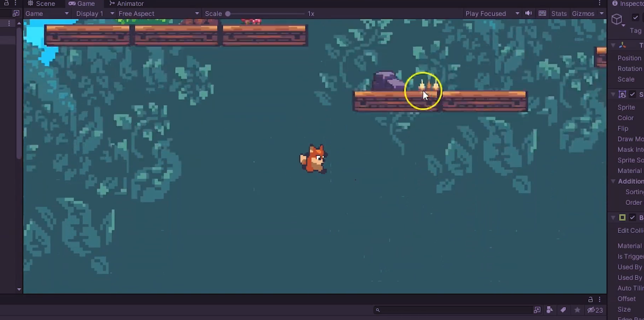This screenshot has width=644, height=320.
Task: Click the Stats button
Action: pos(558,13)
